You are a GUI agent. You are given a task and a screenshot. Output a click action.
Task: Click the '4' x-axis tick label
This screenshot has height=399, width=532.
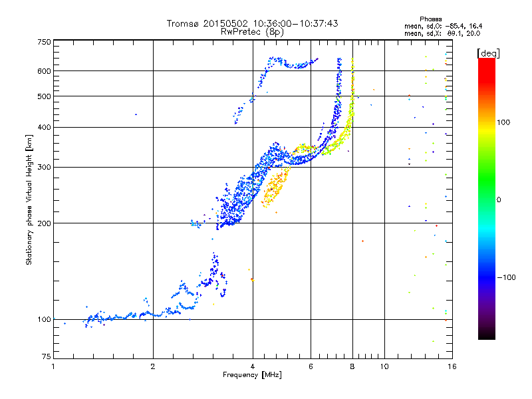tap(253, 366)
